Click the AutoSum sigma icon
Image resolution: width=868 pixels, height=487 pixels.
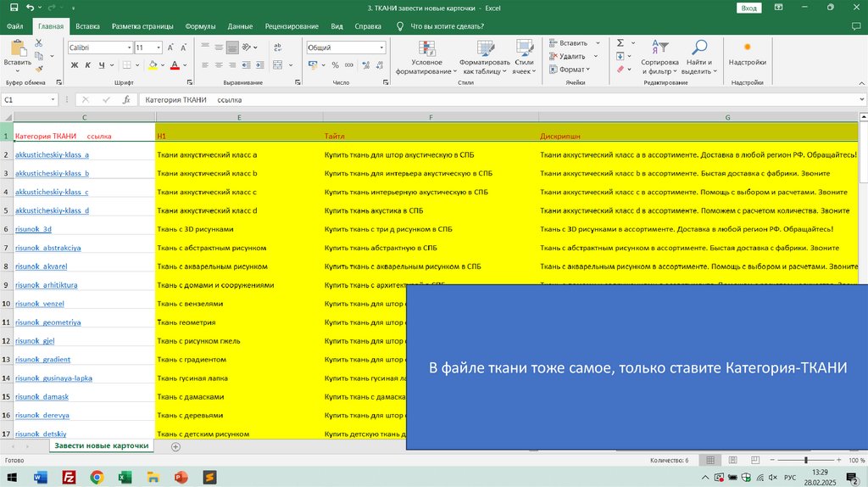620,42
